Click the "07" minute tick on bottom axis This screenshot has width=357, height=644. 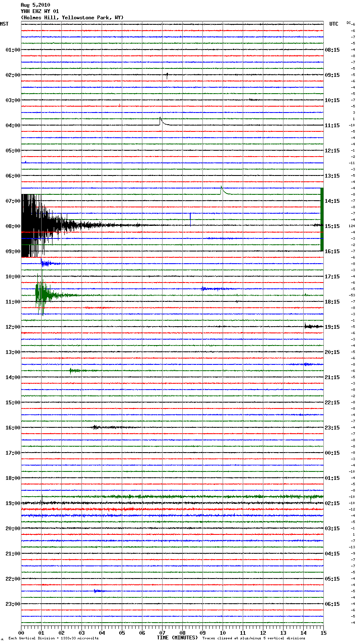tap(163, 633)
